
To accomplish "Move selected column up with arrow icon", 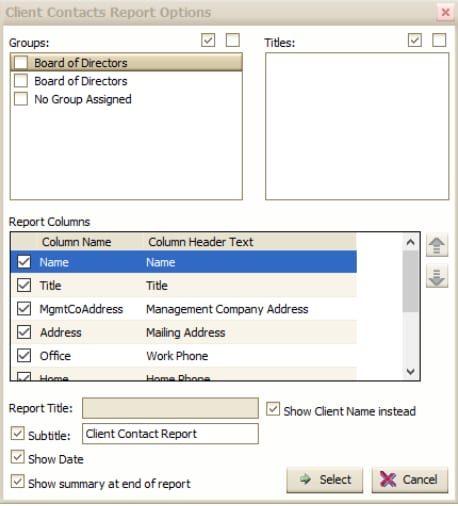I will pyautogui.click(x=437, y=245).
